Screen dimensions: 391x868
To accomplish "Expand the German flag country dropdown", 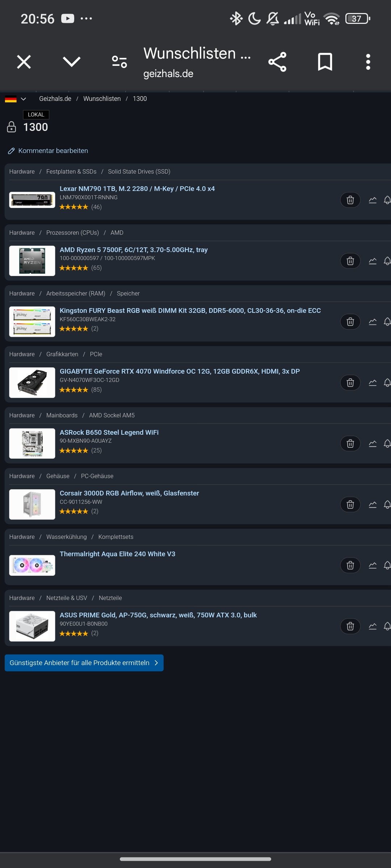I will coord(16,99).
